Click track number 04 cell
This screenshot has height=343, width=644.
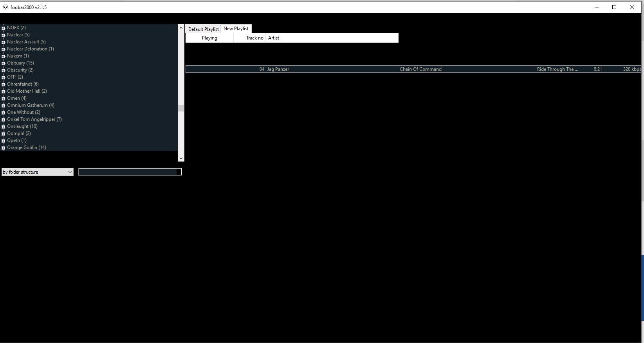[x=262, y=69]
